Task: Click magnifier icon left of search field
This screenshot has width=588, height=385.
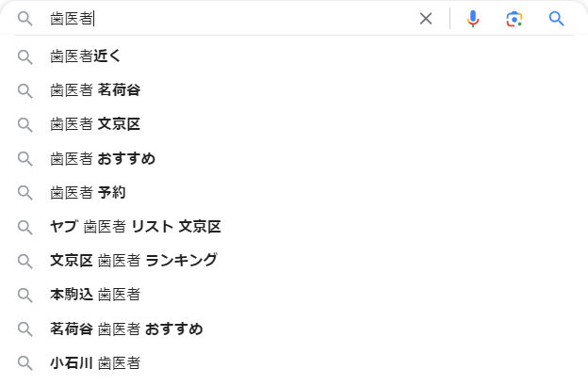Action: (25, 18)
